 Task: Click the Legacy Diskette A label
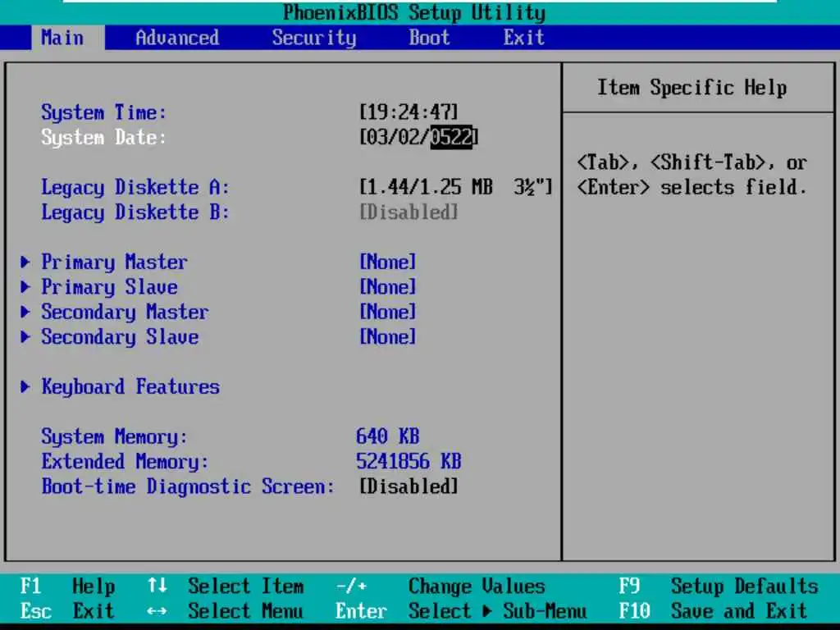(135, 188)
